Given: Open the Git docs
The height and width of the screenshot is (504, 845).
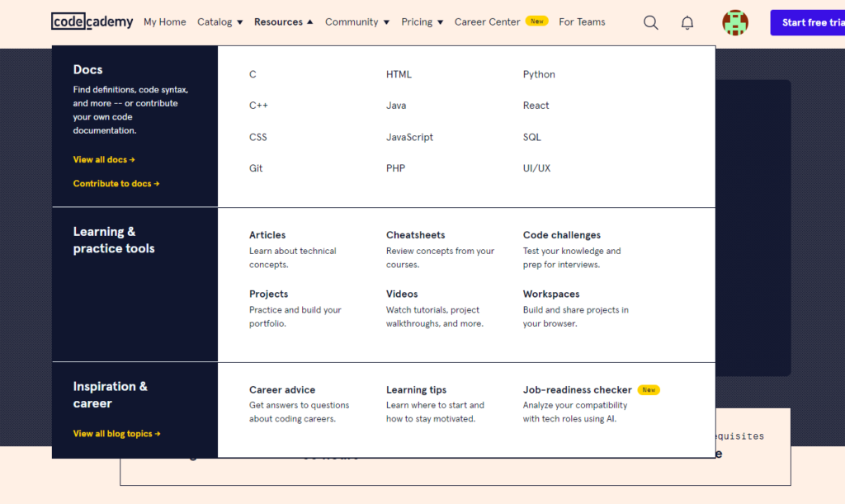Looking at the screenshot, I should [x=256, y=168].
